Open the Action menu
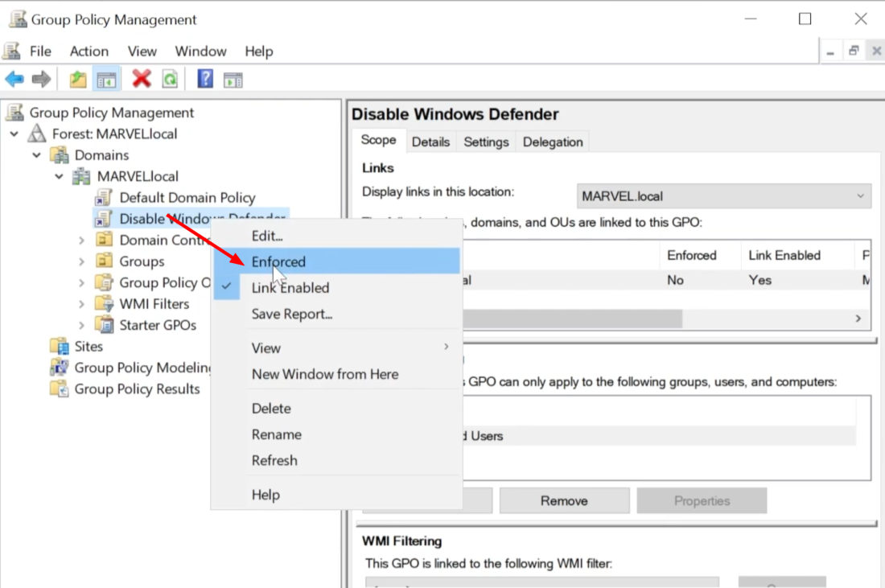 point(88,51)
